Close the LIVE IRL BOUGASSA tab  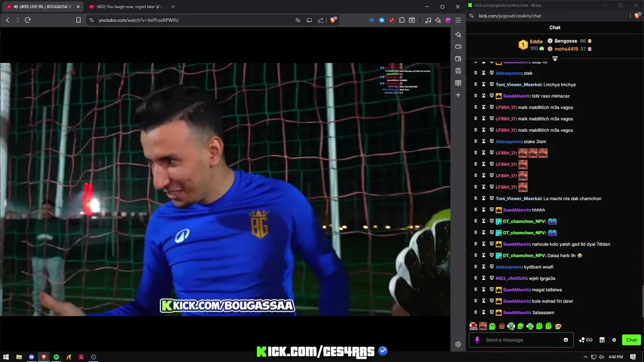78,7
